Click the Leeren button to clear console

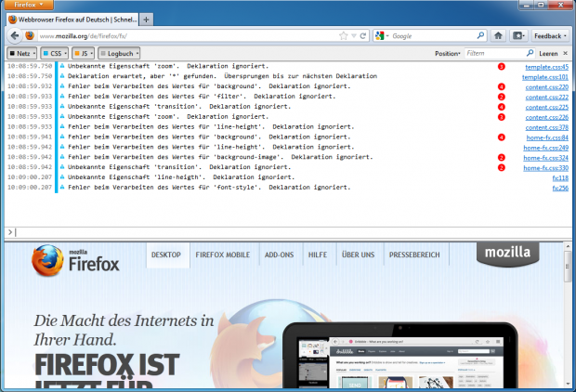click(x=548, y=54)
